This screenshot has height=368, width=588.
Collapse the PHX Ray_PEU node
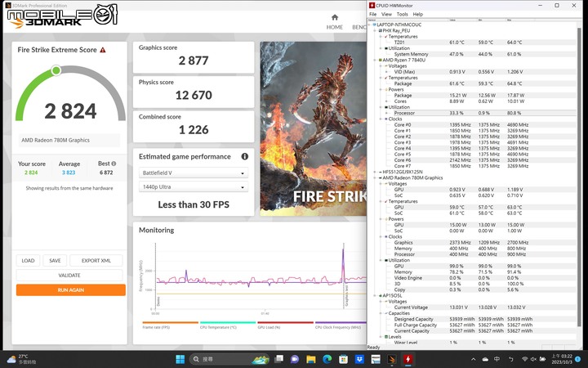click(375, 31)
